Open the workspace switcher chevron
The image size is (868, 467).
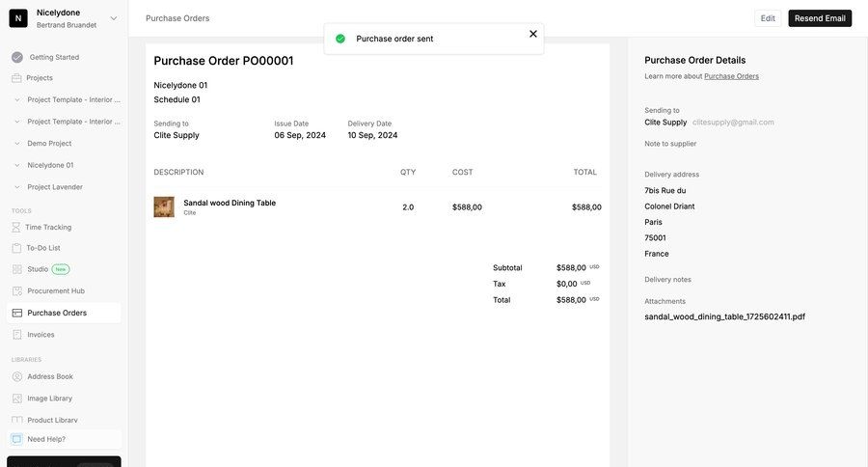[114, 18]
